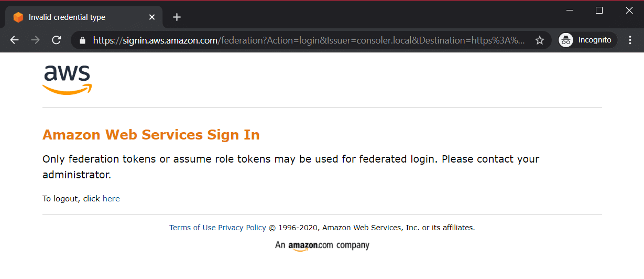
Task: Click the Incognito label in toolbar
Action: 595,40
